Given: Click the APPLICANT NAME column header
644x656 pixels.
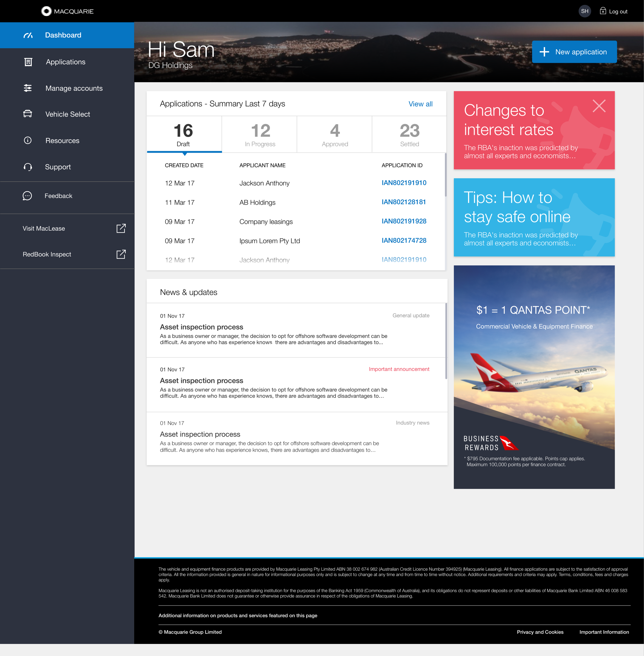Looking at the screenshot, I should [262, 165].
